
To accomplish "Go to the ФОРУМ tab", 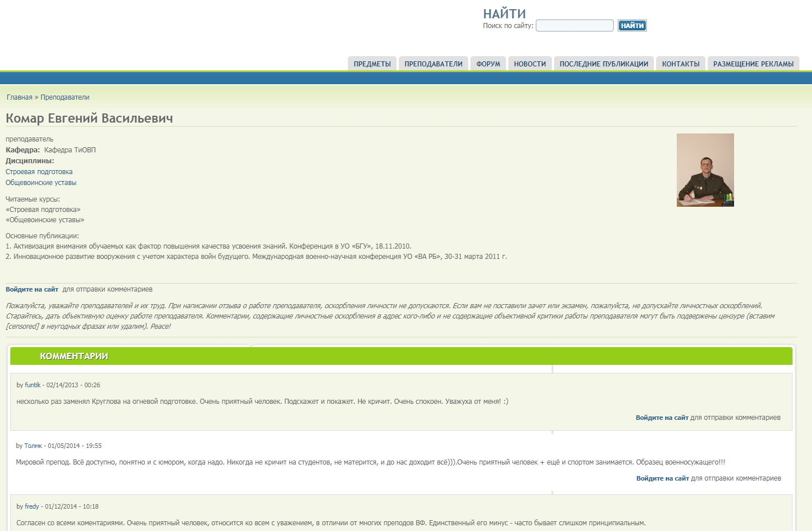I will pyautogui.click(x=488, y=64).
